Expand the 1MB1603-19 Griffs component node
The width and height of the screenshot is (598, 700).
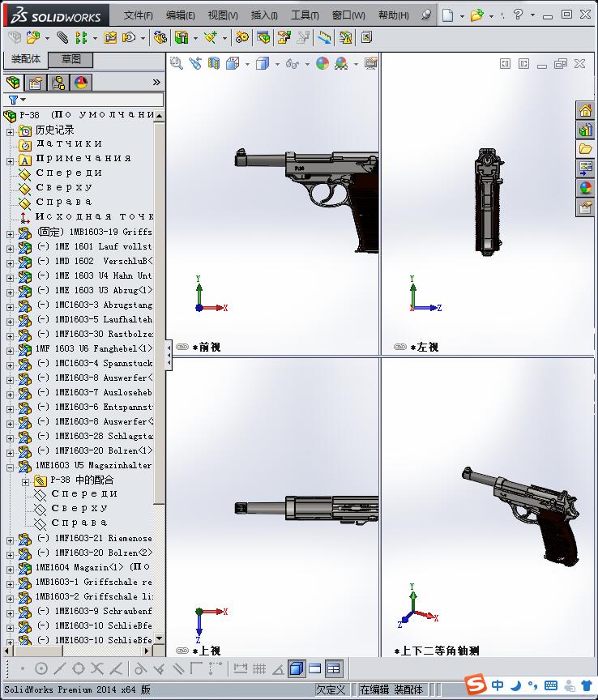(x=11, y=234)
